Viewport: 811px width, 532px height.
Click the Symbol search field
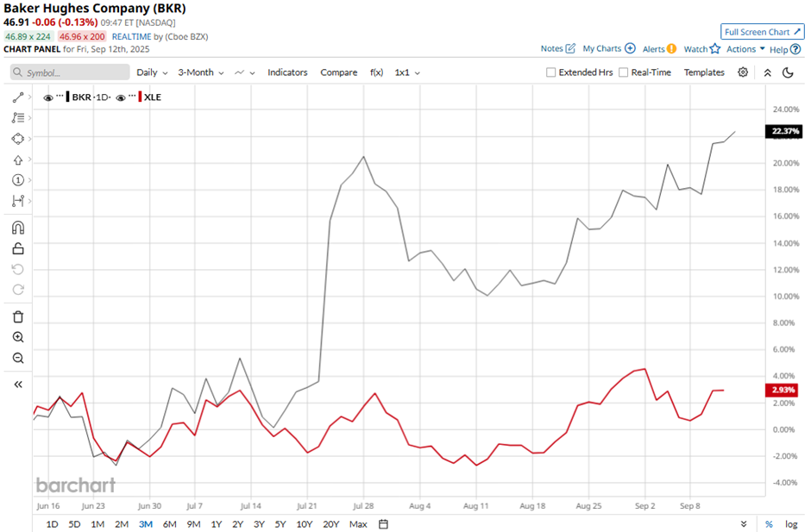[70, 72]
